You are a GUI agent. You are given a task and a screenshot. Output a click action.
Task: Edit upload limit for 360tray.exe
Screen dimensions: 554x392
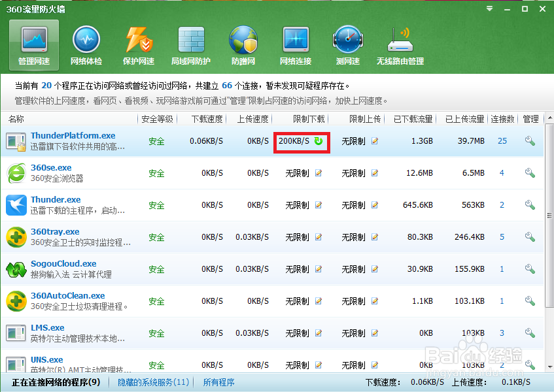point(375,237)
